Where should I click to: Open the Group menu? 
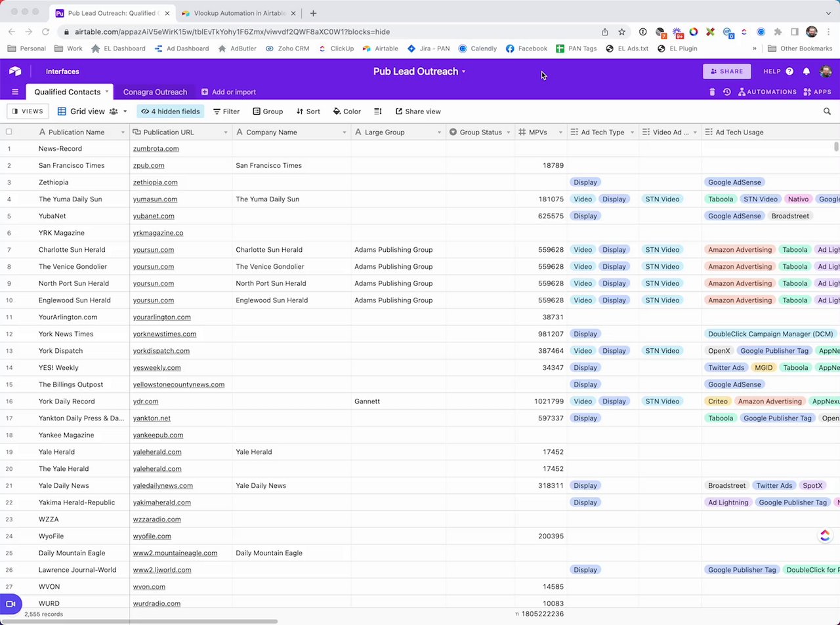[268, 111]
